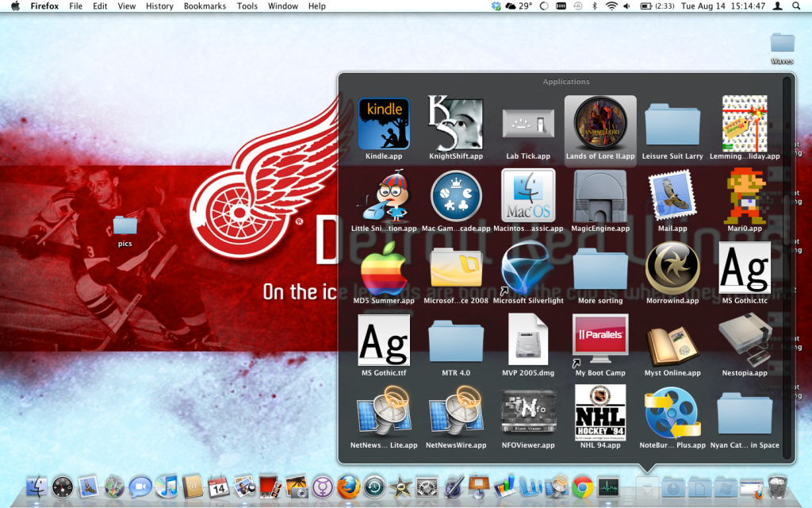Launch Nestopia.app
812x508 pixels.
coord(745,341)
